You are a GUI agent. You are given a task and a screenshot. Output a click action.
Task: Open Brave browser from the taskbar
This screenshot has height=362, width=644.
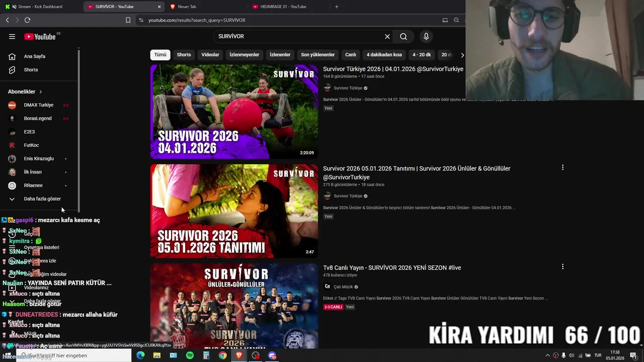[x=239, y=355]
